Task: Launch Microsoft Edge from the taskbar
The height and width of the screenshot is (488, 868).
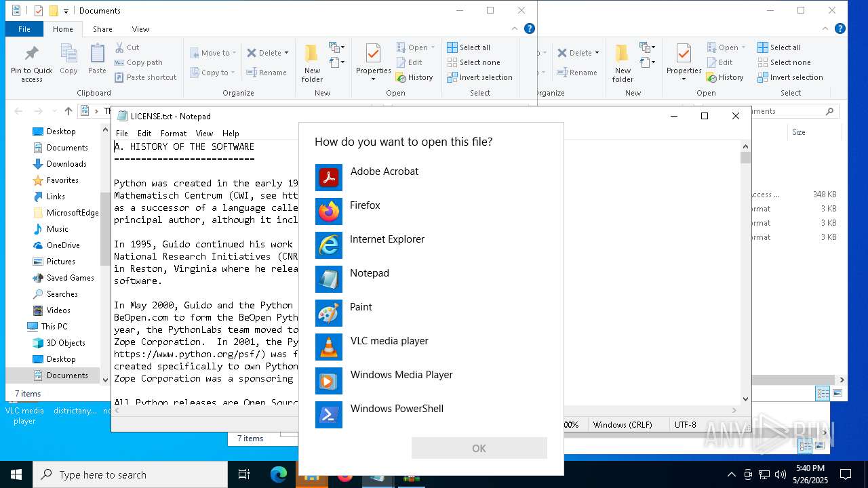Action: tap(279, 474)
